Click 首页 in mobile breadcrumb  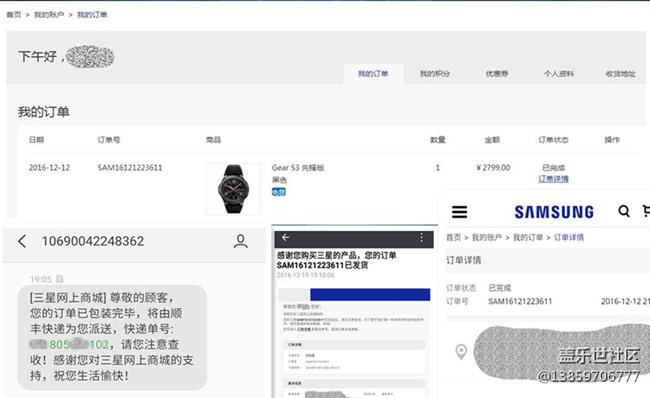pyautogui.click(x=454, y=237)
